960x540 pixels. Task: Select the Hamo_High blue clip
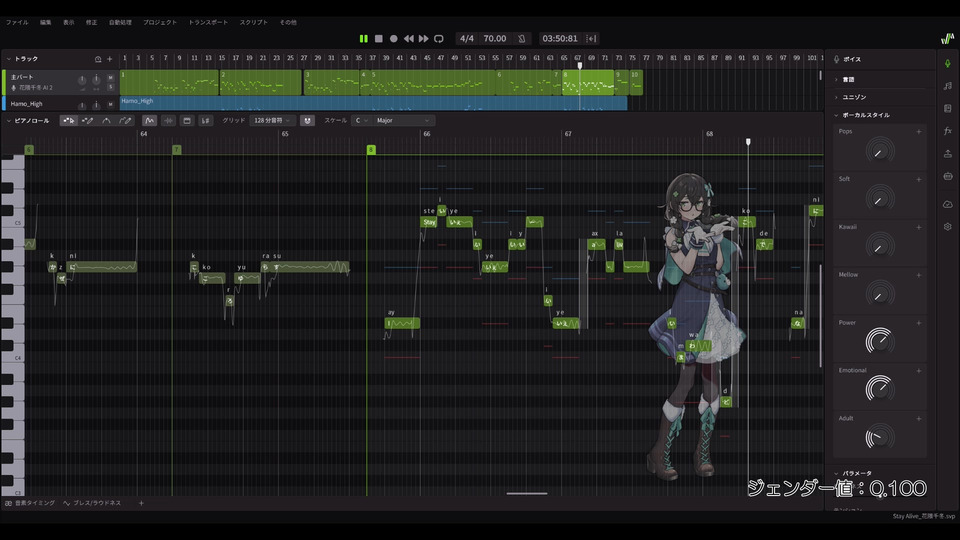(373, 103)
